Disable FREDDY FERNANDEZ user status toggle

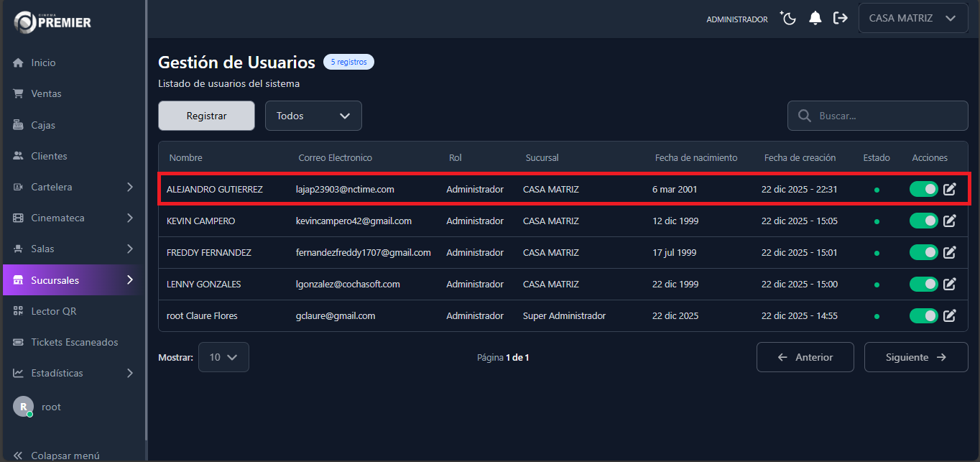923,253
